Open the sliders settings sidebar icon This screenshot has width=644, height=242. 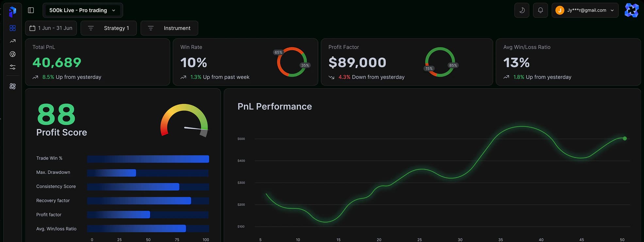(x=12, y=67)
